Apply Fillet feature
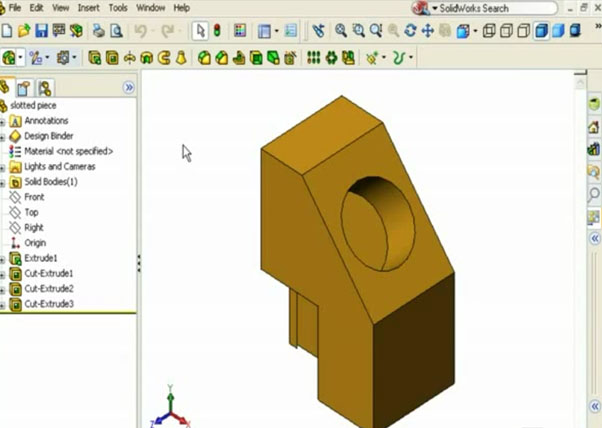This screenshot has height=428, width=602. (204, 58)
